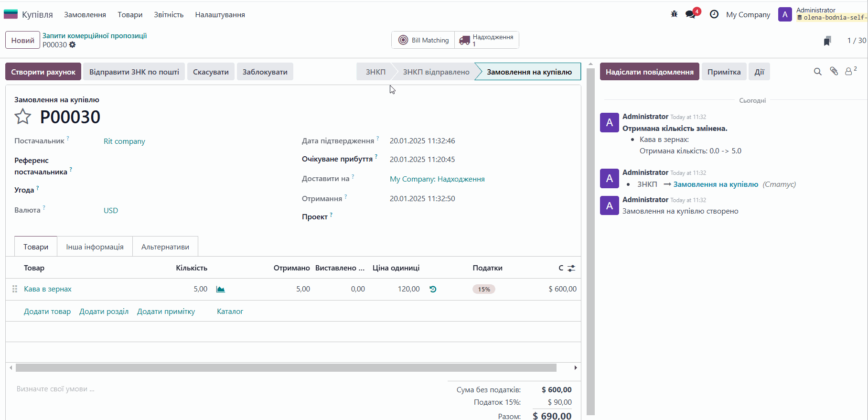868x420 pixels.
Task: Open the Замовлення menu
Action: click(85, 15)
